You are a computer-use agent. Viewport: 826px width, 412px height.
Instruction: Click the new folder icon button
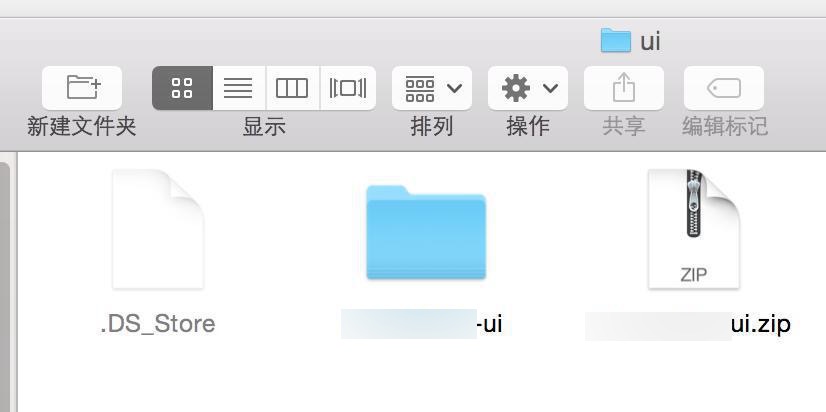(82, 88)
